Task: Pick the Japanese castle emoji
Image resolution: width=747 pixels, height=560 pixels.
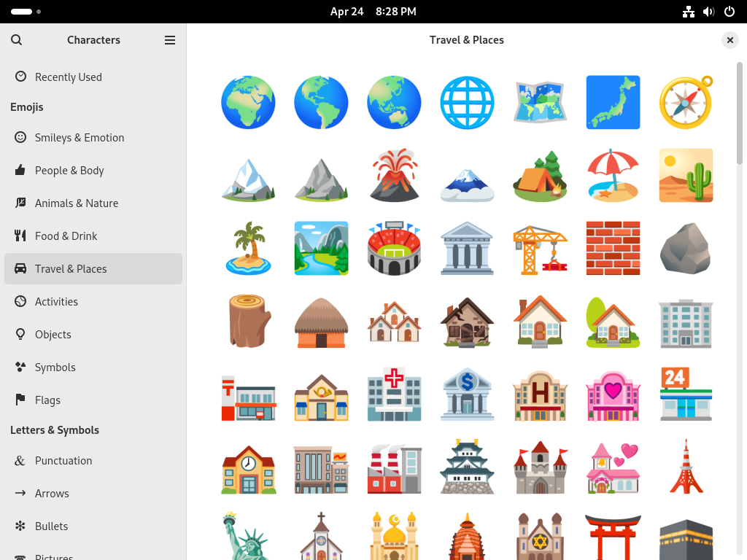Action: (467, 467)
